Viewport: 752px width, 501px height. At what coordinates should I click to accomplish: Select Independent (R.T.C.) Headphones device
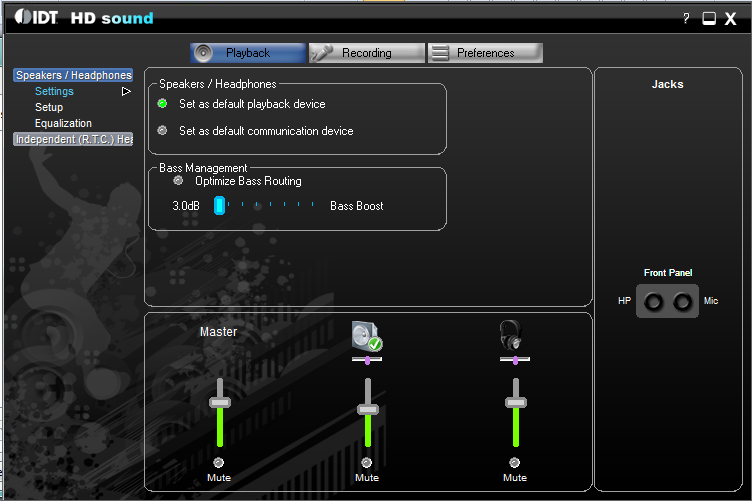[73, 139]
